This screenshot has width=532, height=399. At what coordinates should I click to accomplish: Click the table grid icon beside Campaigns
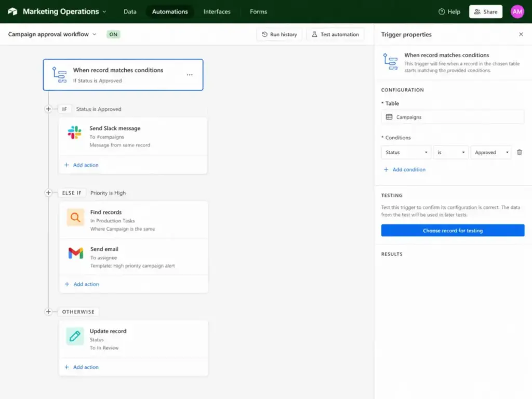click(x=389, y=117)
